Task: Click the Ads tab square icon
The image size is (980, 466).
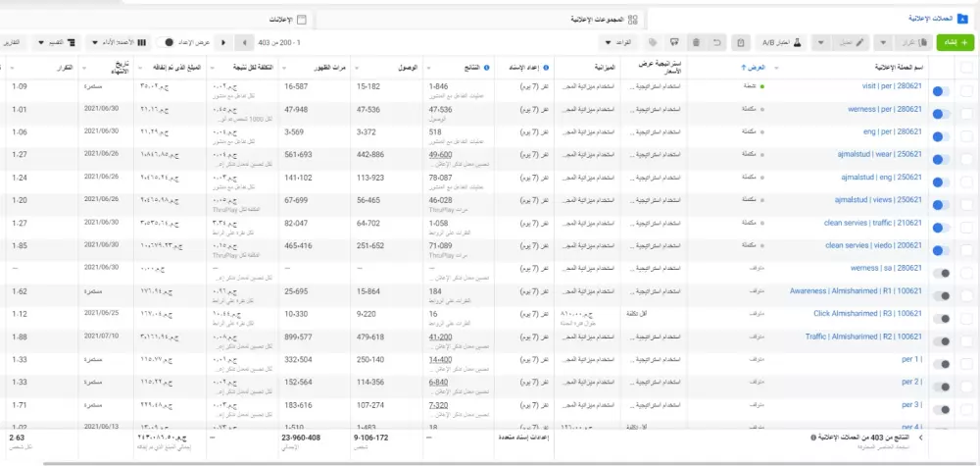Action: click(x=302, y=20)
